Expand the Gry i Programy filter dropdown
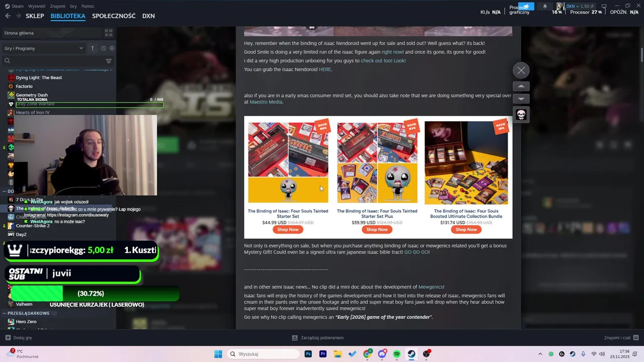Image resolution: width=644 pixels, height=362 pixels. coord(44,48)
